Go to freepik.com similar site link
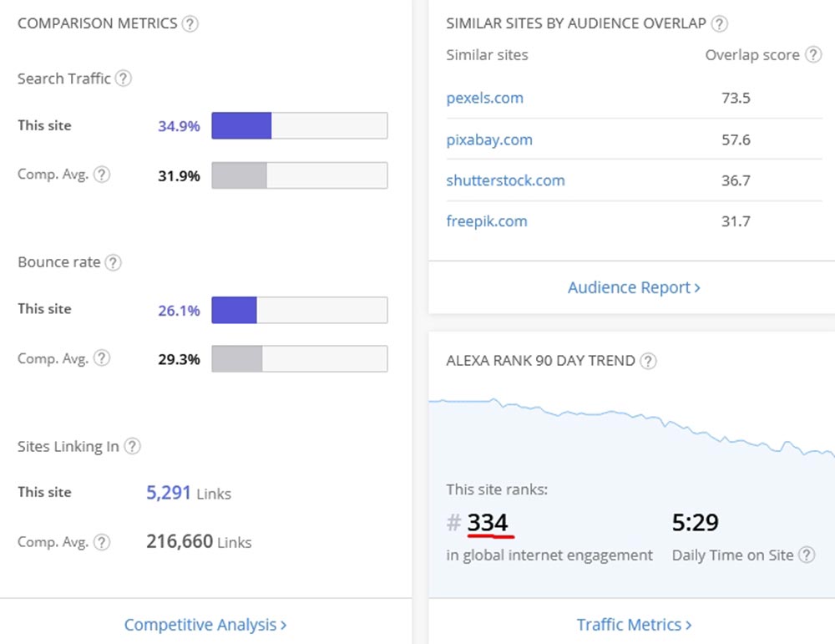The image size is (835, 644). [x=487, y=221]
